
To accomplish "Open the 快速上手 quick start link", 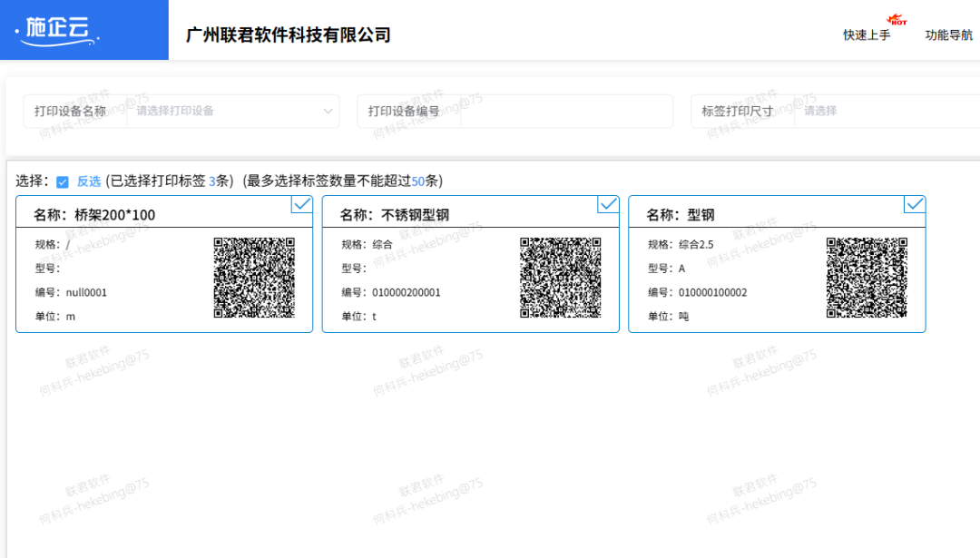I will (867, 35).
